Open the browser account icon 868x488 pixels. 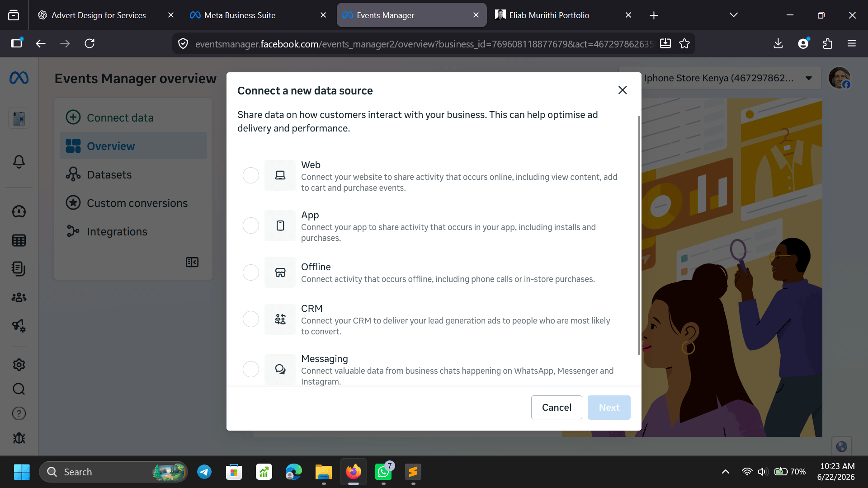tap(803, 43)
